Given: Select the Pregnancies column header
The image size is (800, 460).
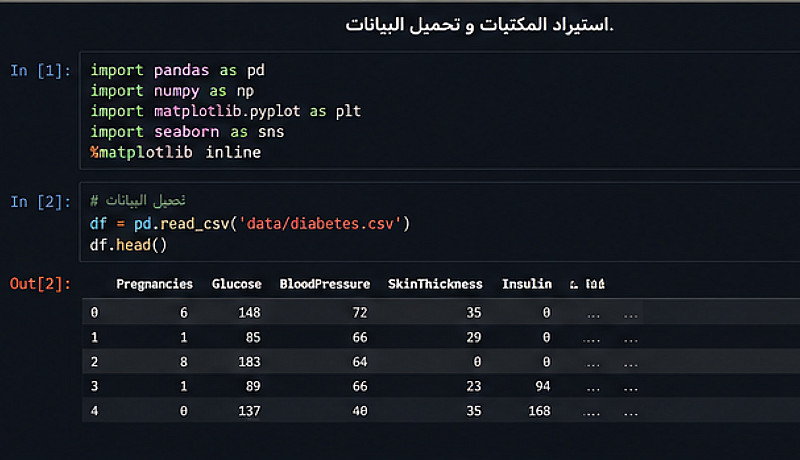Looking at the screenshot, I should click(154, 285).
